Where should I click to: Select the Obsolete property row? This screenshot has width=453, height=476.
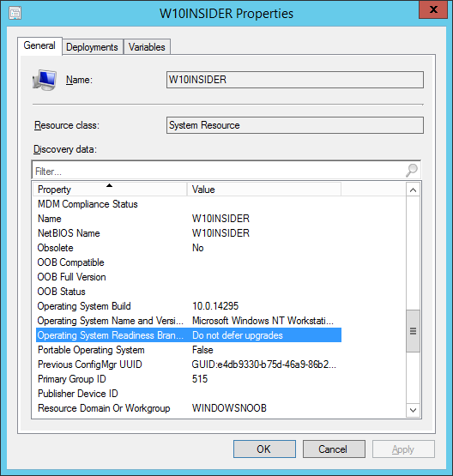189,248
